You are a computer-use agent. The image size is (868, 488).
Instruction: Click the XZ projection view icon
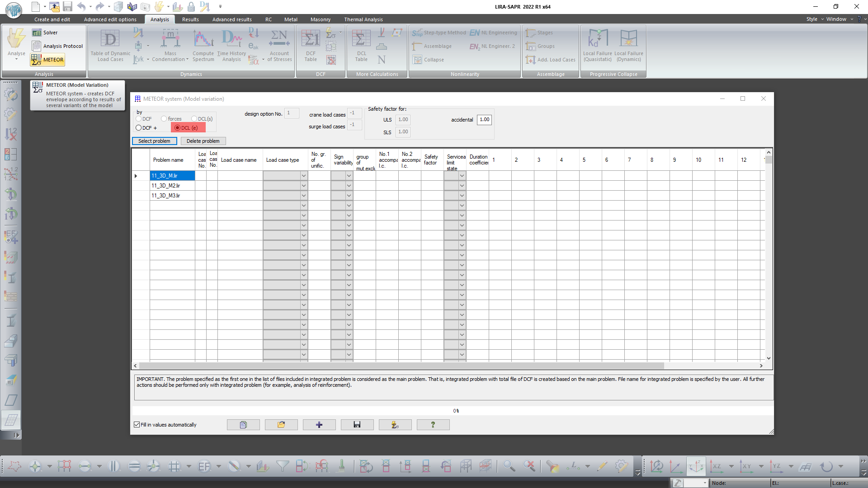point(717,466)
